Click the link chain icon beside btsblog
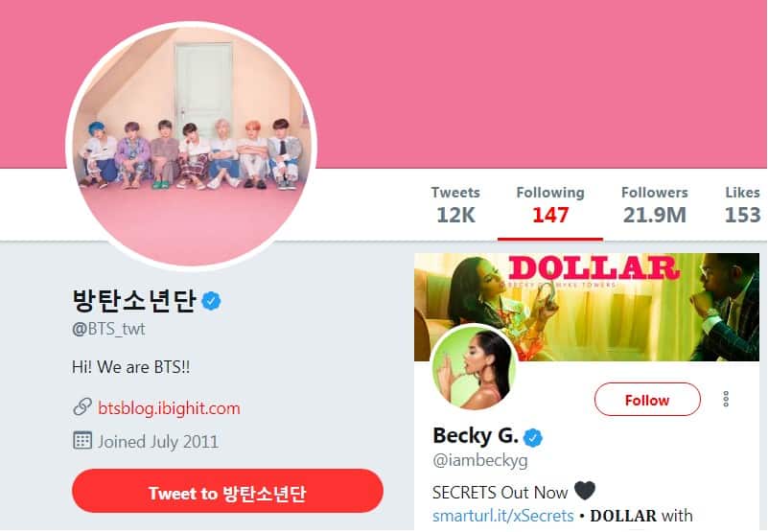The height and width of the screenshot is (532, 768). coord(82,407)
